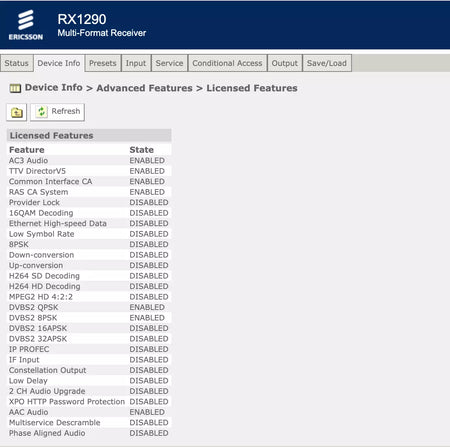This screenshot has height=447, width=450.
Task: Select the Service tab
Action: pos(169,63)
